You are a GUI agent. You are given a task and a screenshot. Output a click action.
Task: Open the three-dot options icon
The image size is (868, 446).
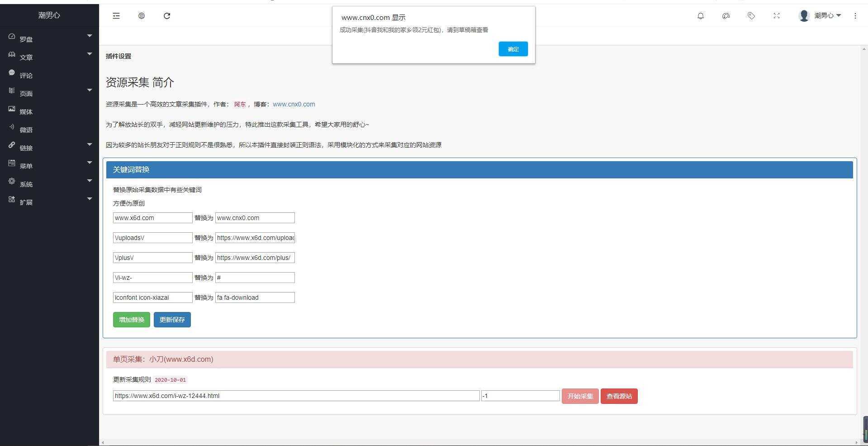coord(855,15)
